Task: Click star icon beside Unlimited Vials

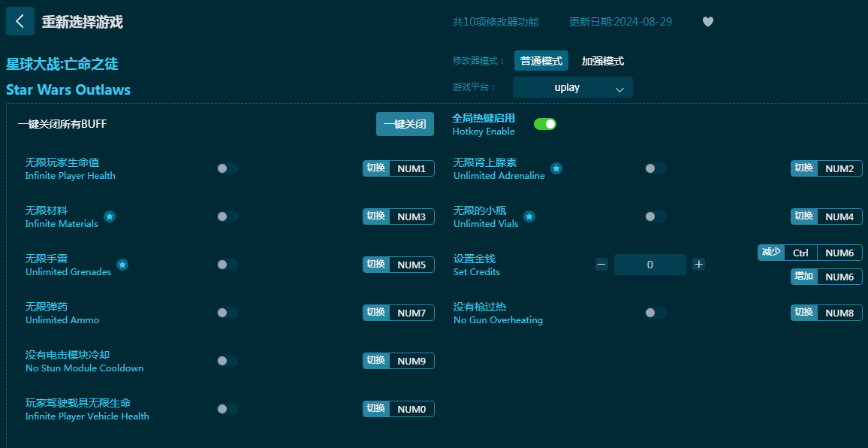Action: tap(529, 216)
